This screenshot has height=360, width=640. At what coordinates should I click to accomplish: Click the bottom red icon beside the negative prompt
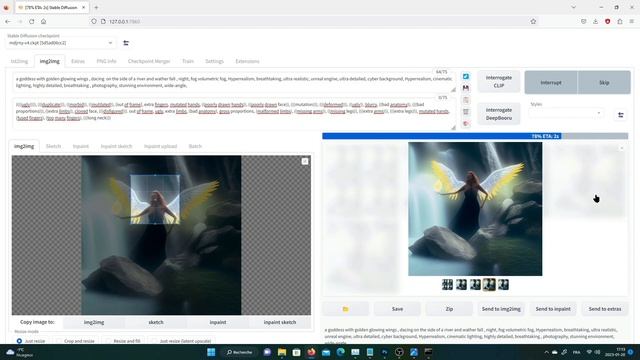pos(466,124)
